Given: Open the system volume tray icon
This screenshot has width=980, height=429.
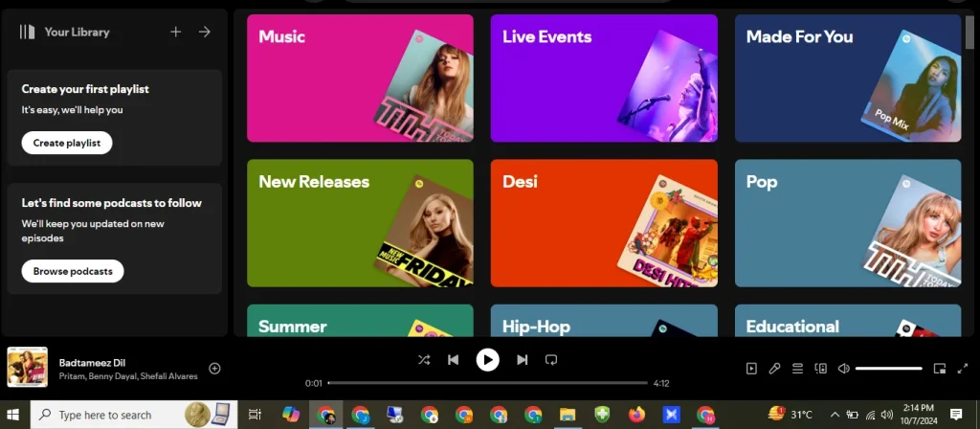Looking at the screenshot, I should click(887, 414).
